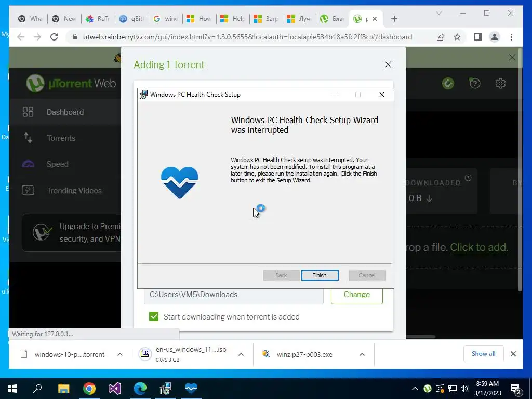
Task: Click the µTorrent Web logo
Action: (x=71, y=83)
